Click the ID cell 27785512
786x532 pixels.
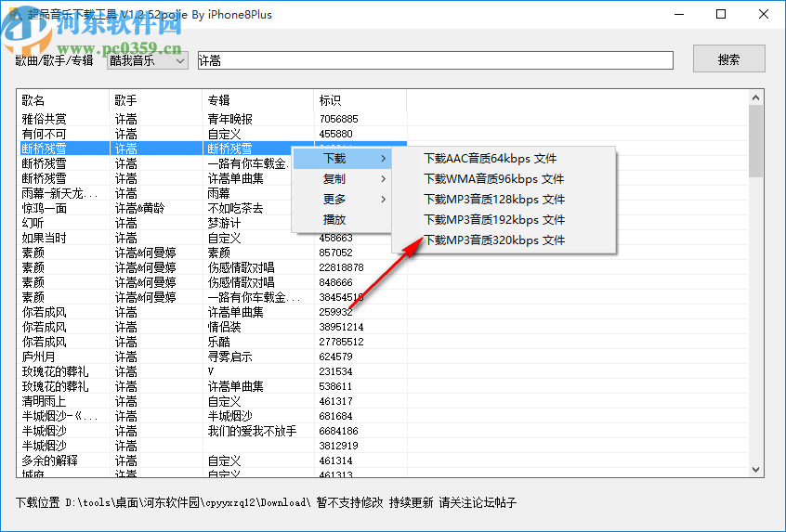pos(341,343)
